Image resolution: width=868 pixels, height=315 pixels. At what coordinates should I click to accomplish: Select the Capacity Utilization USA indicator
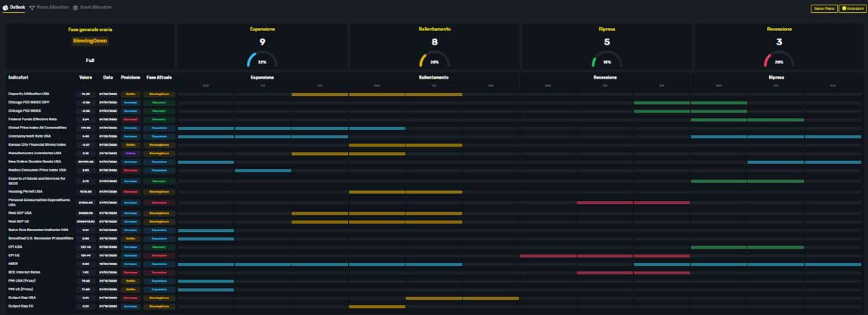coord(29,94)
